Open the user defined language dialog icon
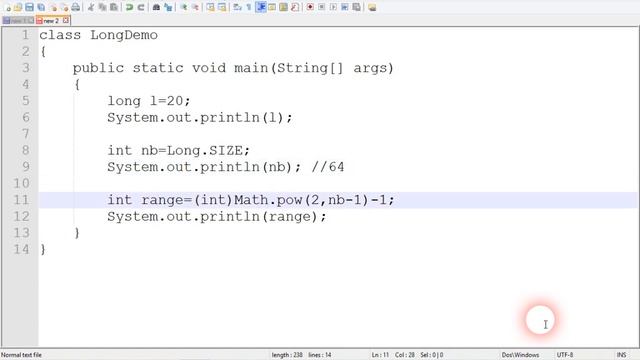Screen dimensions: 640x360 coord(272,7)
